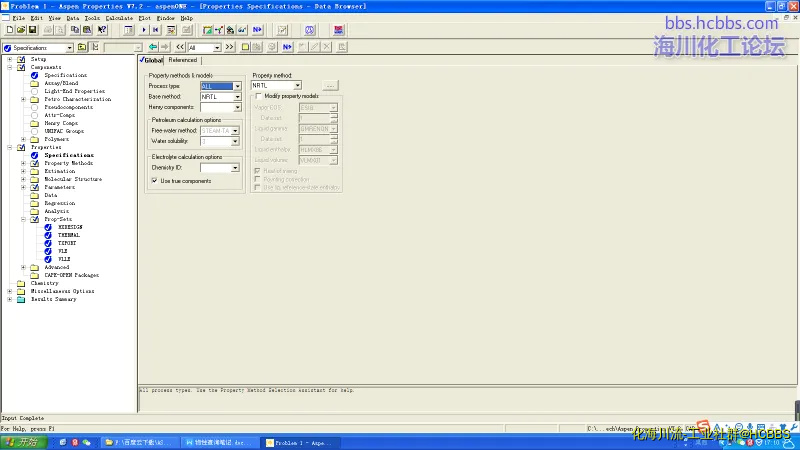Toggle the Use true components checkbox

coord(155,181)
